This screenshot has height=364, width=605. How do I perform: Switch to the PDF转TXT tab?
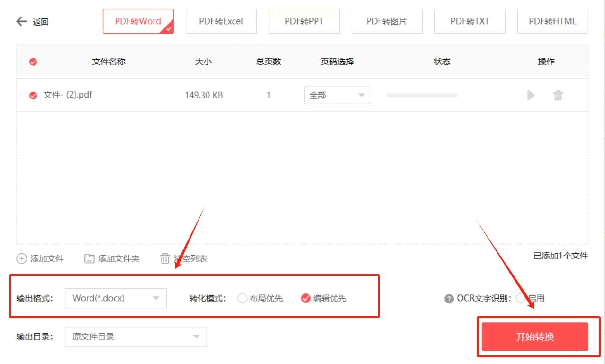click(470, 21)
